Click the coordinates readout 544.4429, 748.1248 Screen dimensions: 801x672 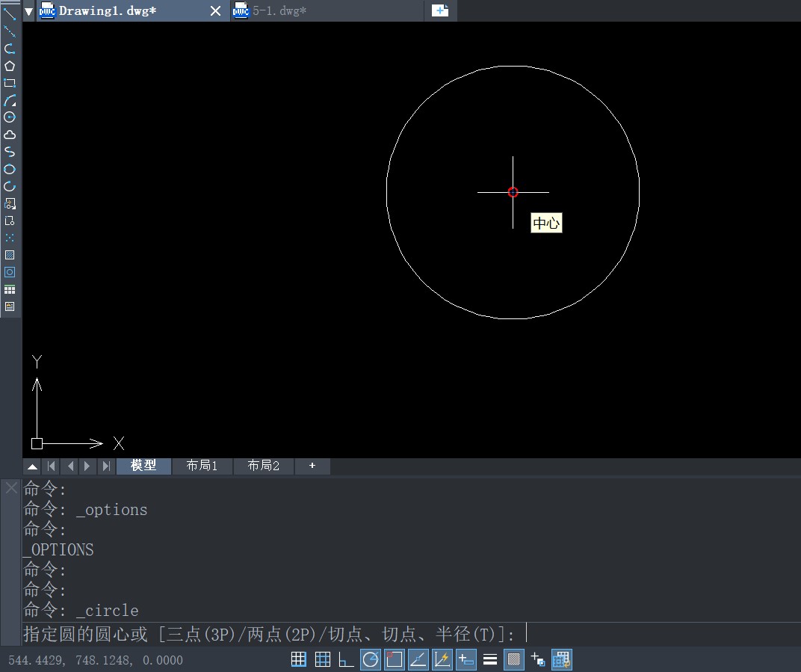[x=96, y=660]
